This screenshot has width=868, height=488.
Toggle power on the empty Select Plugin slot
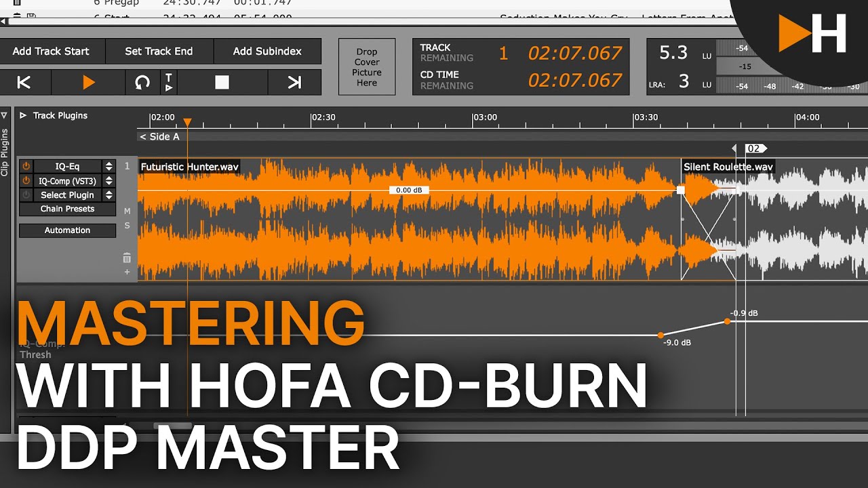(x=26, y=195)
